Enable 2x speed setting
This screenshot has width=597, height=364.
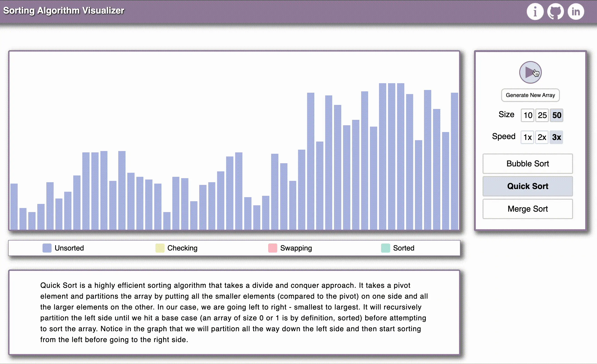[542, 137]
